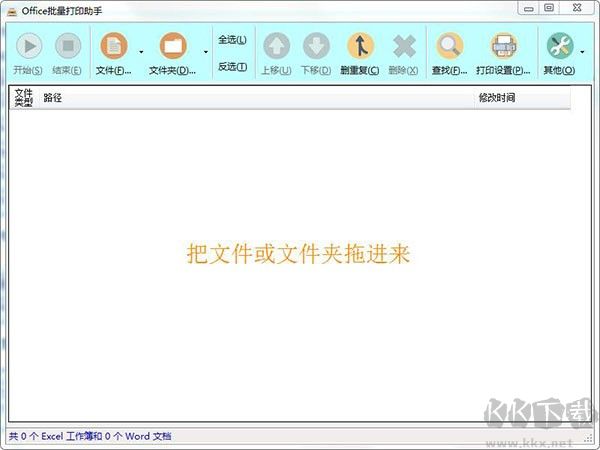Sort by the 修改时间 column header
600x450 pixels.
coord(522,98)
